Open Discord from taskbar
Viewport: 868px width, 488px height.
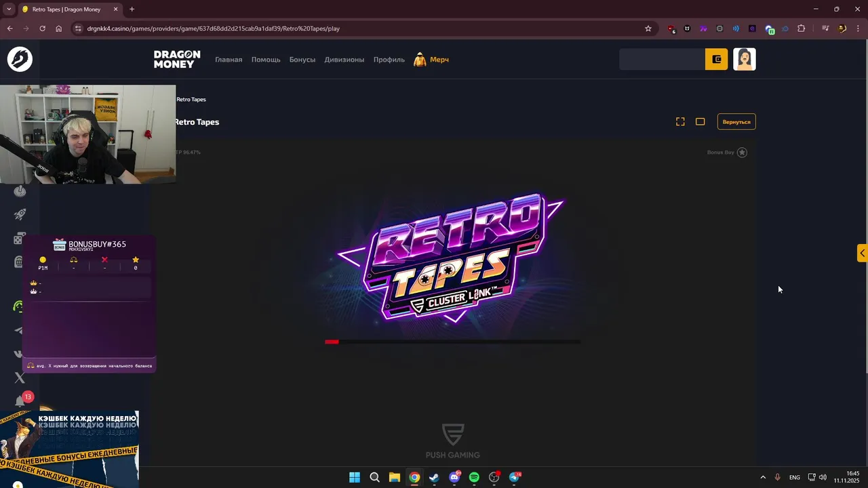tap(454, 477)
